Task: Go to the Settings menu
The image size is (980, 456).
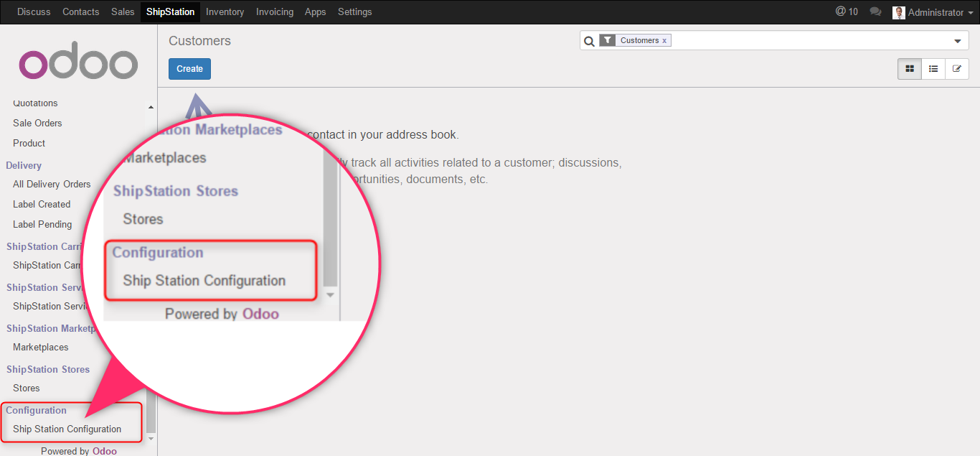Action: tap(354, 12)
